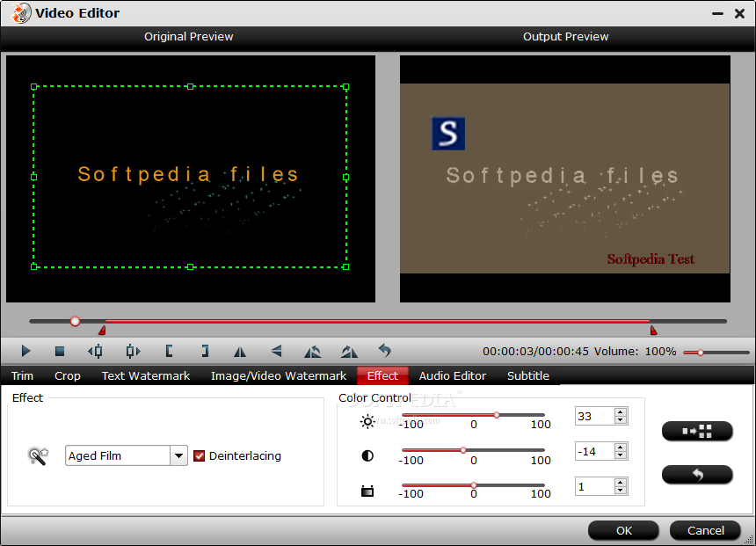Switch to the Image/Video Watermark tab
756x546 pixels.
click(279, 375)
